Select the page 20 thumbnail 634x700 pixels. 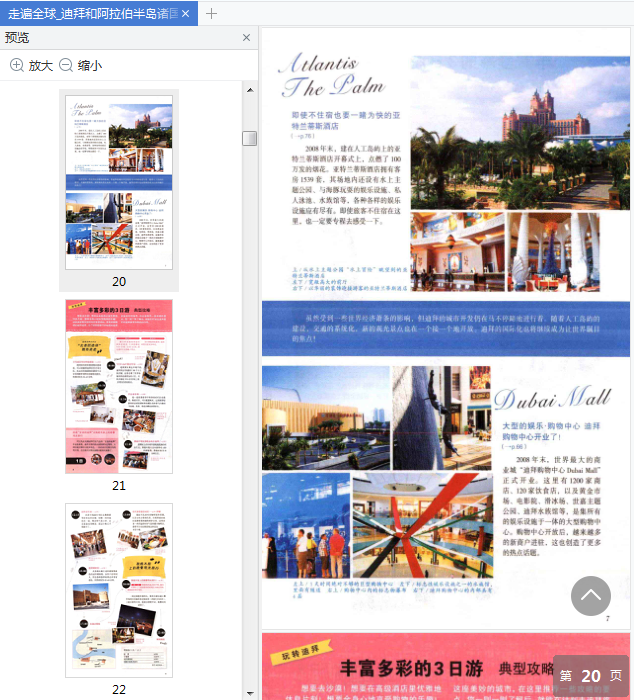point(119,182)
